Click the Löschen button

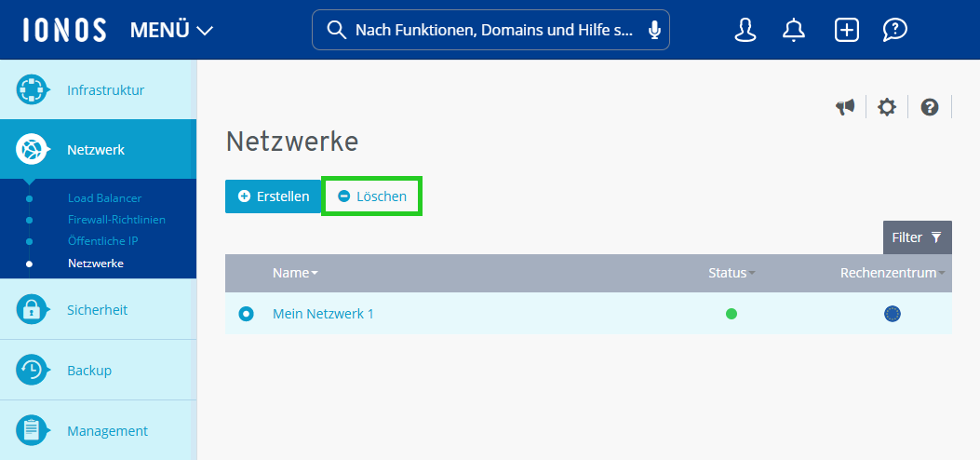(x=372, y=196)
